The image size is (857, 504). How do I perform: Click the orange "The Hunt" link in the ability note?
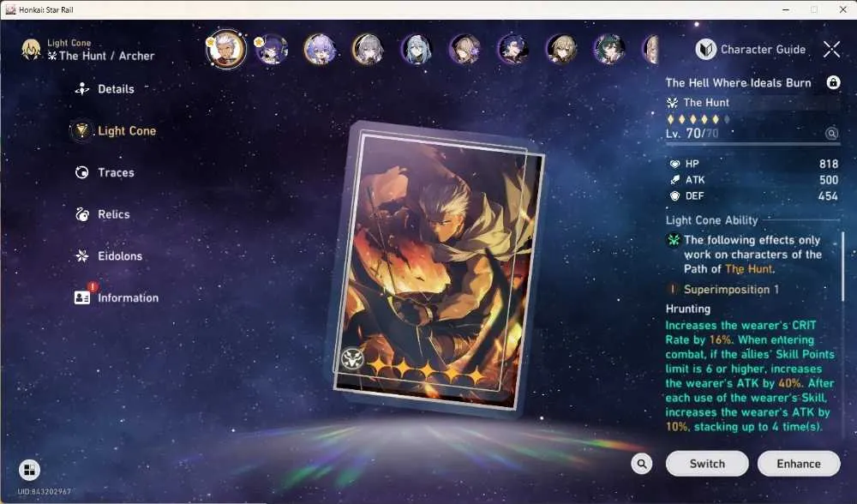click(748, 269)
